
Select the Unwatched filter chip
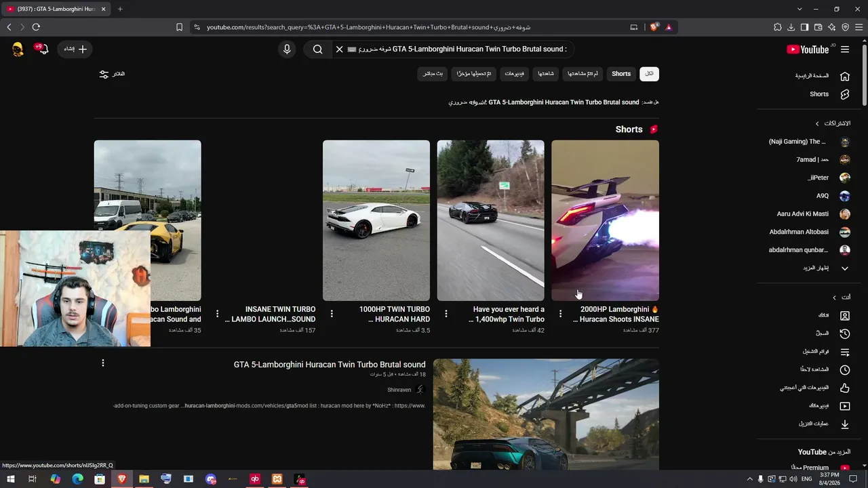pos(583,74)
